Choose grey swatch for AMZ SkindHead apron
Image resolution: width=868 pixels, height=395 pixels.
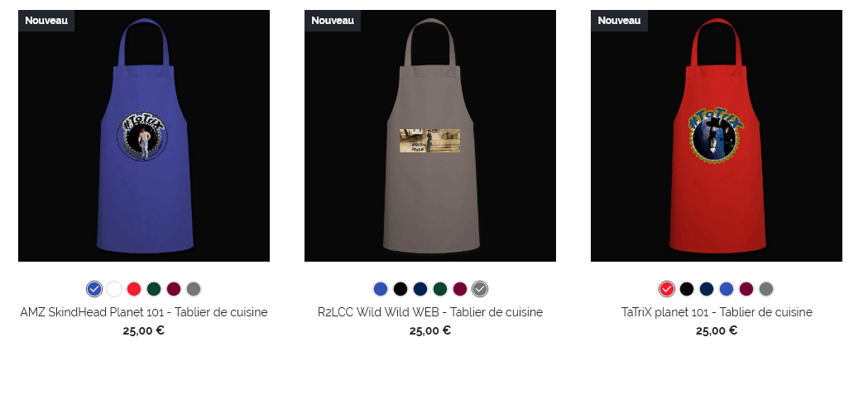(x=193, y=289)
